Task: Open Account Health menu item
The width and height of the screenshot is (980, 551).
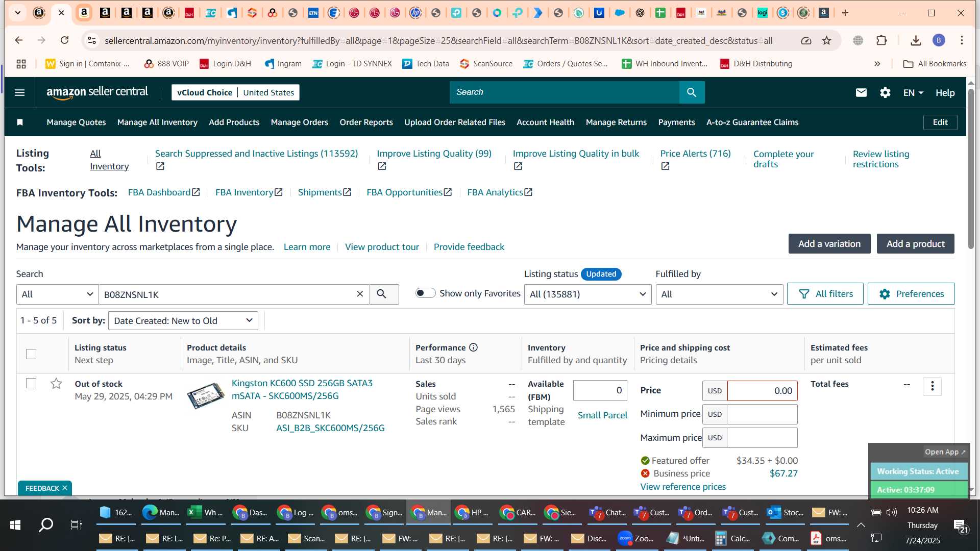Action: pos(545,122)
